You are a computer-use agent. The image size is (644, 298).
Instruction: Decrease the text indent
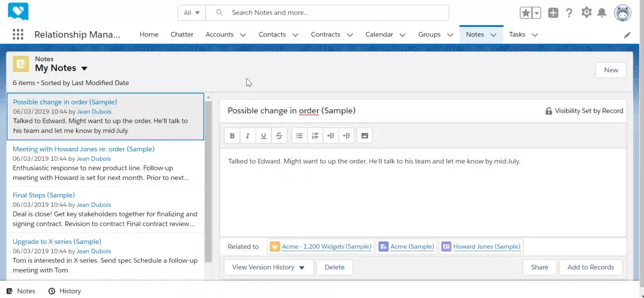(x=347, y=136)
